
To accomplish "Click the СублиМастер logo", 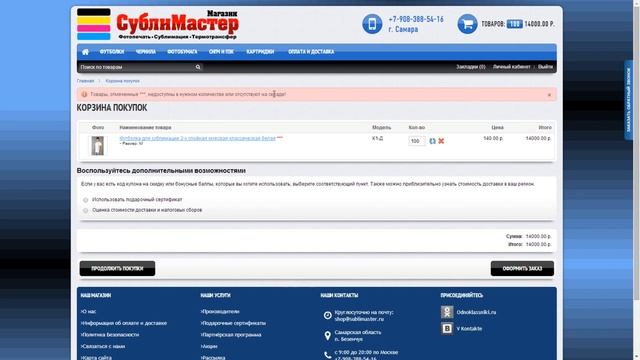I will pos(158,24).
